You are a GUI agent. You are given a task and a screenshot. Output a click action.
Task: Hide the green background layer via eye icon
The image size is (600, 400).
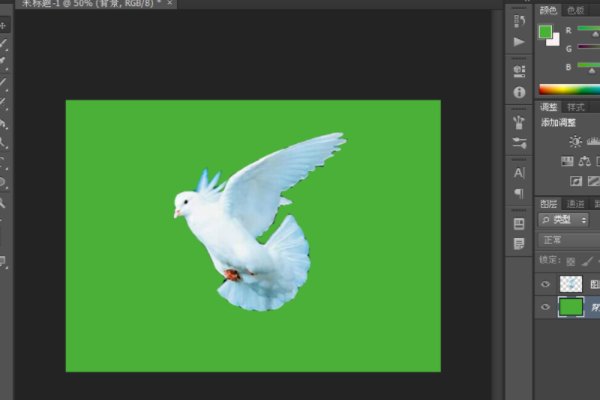[546, 308]
